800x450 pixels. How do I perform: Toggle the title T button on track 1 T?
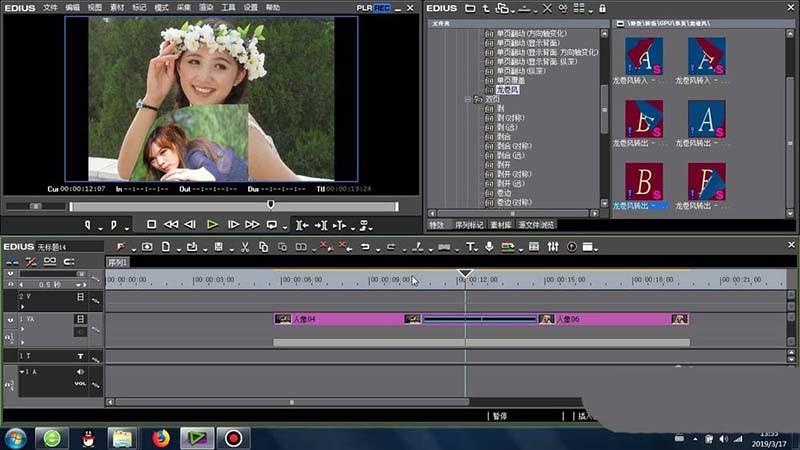click(x=80, y=356)
